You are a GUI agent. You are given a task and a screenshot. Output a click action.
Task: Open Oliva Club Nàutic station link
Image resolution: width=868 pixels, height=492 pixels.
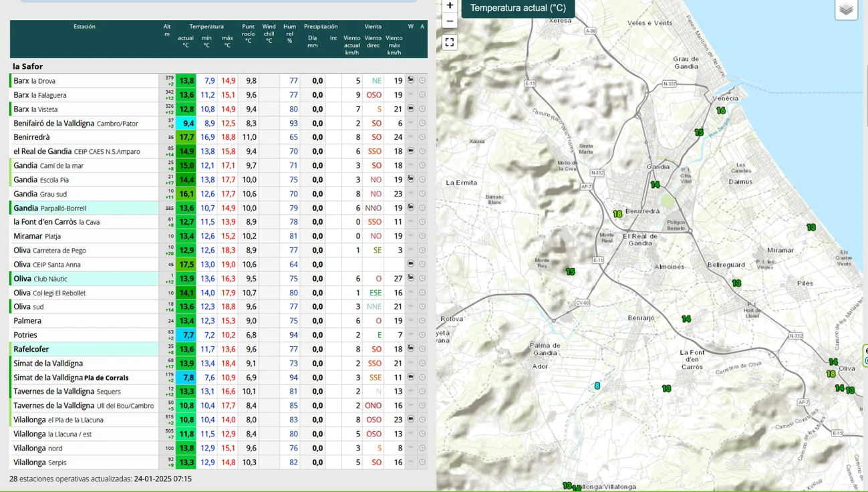coord(40,279)
